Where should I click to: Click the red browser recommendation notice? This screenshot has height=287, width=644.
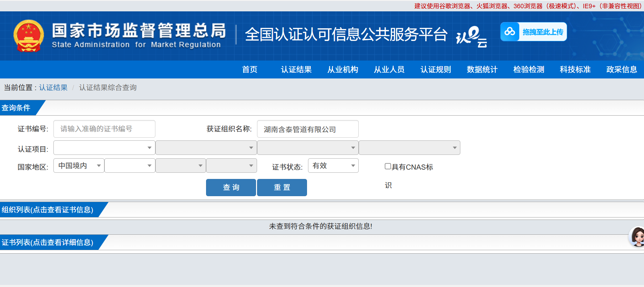click(x=528, y=6)
